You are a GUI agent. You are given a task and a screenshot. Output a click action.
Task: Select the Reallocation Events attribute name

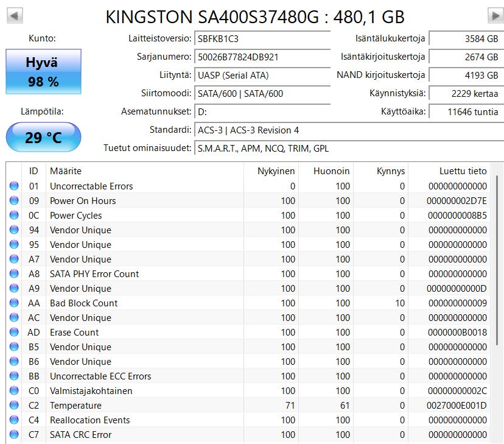[89, 420]
